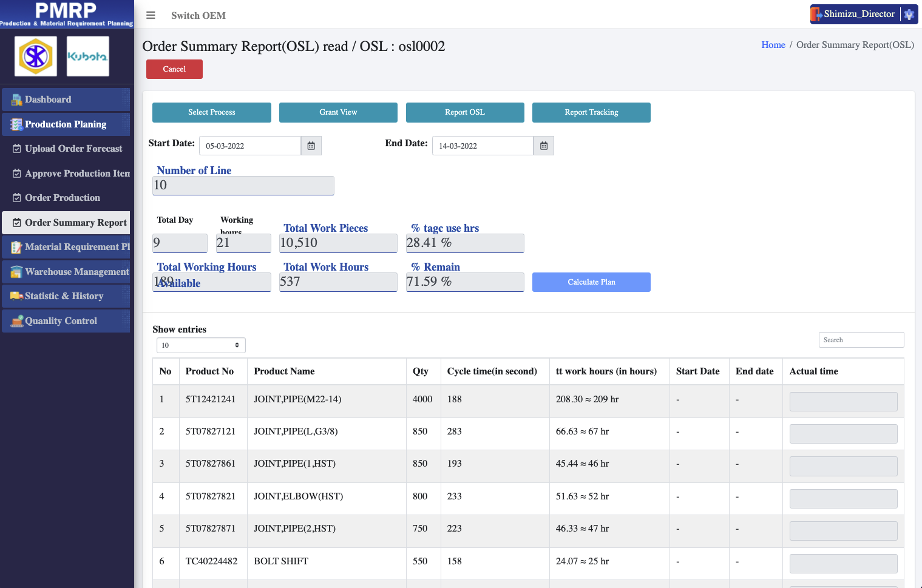The height and width of the screenshot is (588, 922).
Task: Switch to Grant View
Action: pyautogui.click(x=338, y=112)
